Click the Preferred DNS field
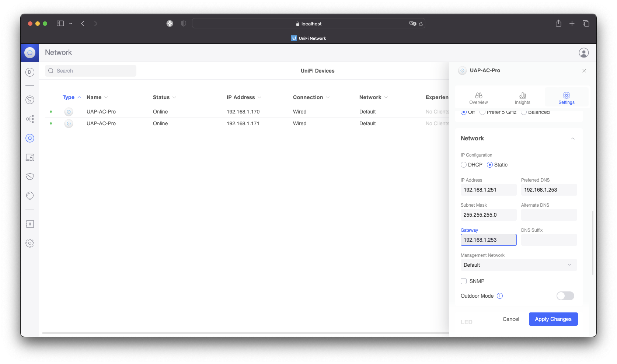 coord(549,190)
